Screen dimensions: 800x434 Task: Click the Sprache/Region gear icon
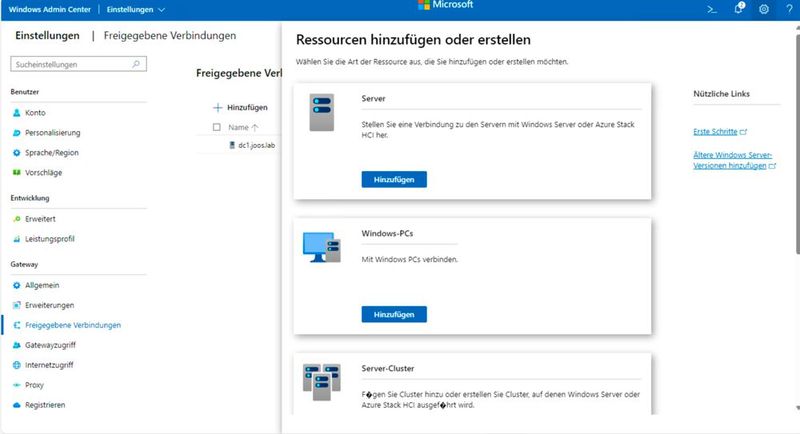click(x=16, y=152)
